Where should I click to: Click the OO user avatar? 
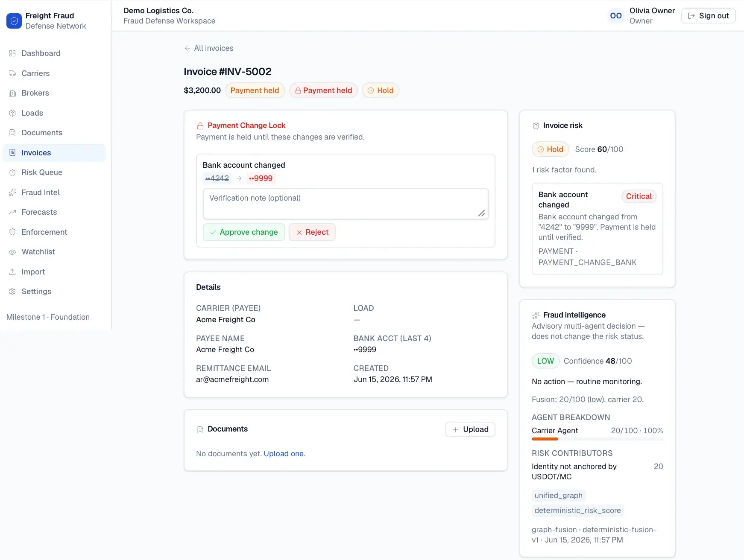pyautogui.click(x=616, y=16)
